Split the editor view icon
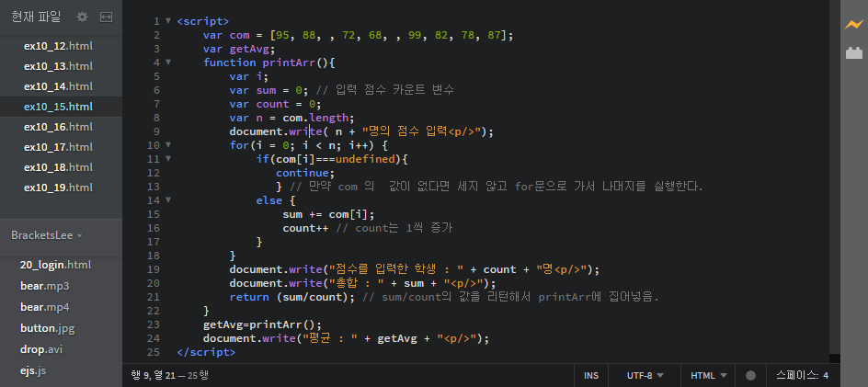The height and width of the screenshot is (387, 868). [106, 17]
